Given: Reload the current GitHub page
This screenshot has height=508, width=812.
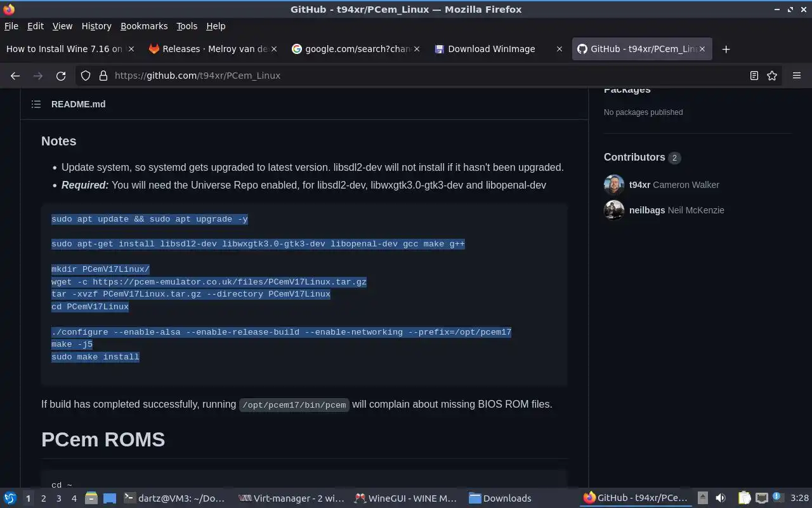Looking at the screenshot, I should click(x=61, y=76).
